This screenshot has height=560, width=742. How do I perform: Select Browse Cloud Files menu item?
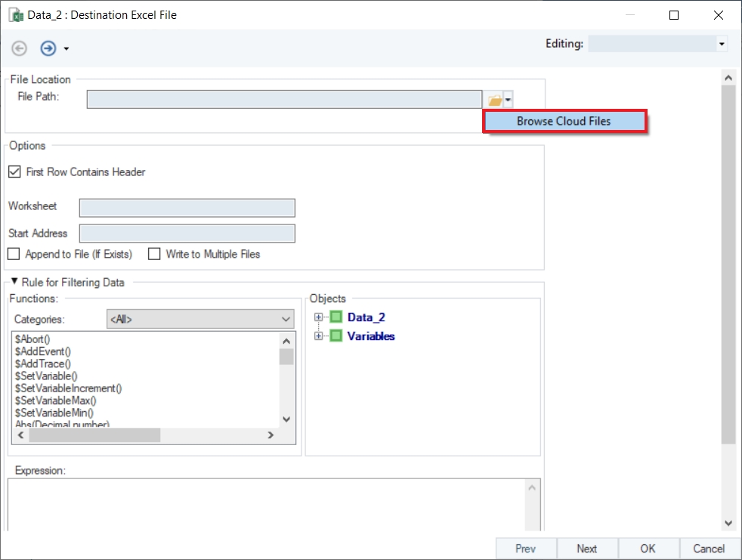[x=564, y=121]
